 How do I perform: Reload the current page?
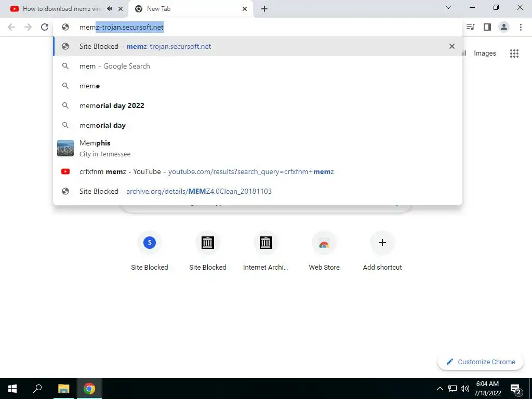45,27
